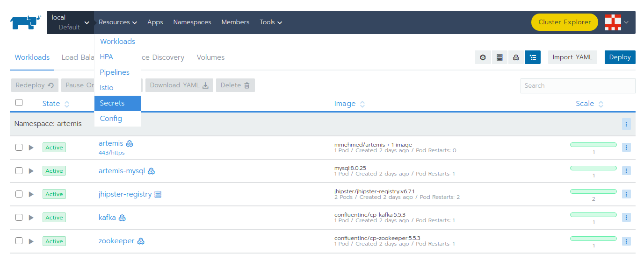The height and width of the screenshot is (261, 644).
Task: Check the box for the artemis-mysql workload
Action: [19, 171]
